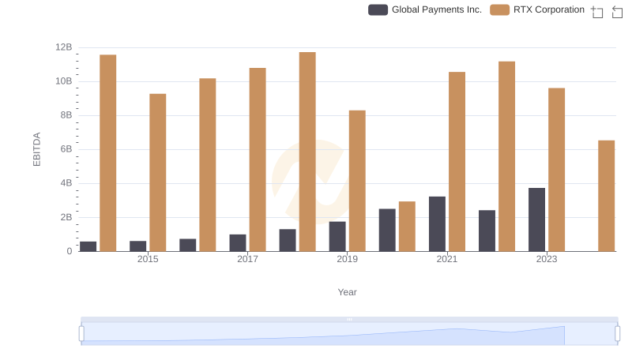
Task: Click the 2015 x-axis label
Action: pos(148,259)
